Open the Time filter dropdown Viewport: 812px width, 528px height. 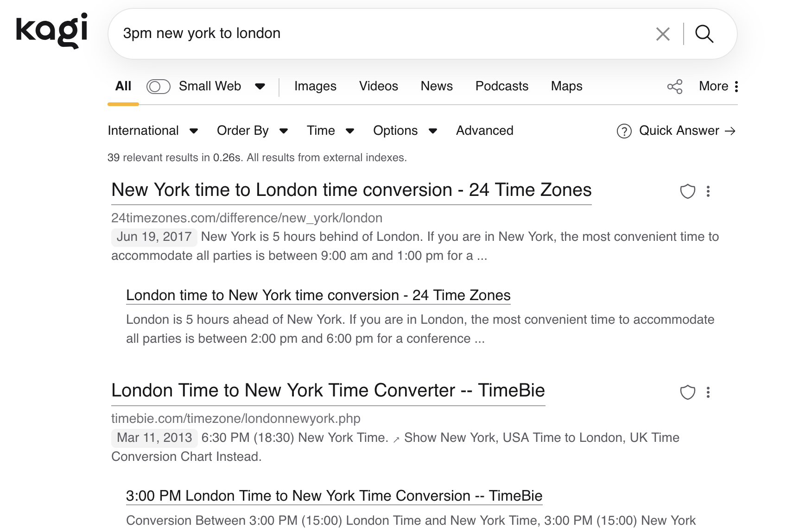tap(330, 131)
